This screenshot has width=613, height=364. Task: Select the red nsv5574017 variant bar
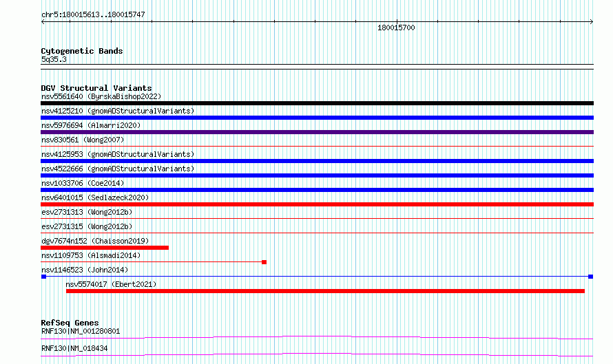(x=325, y=291)
